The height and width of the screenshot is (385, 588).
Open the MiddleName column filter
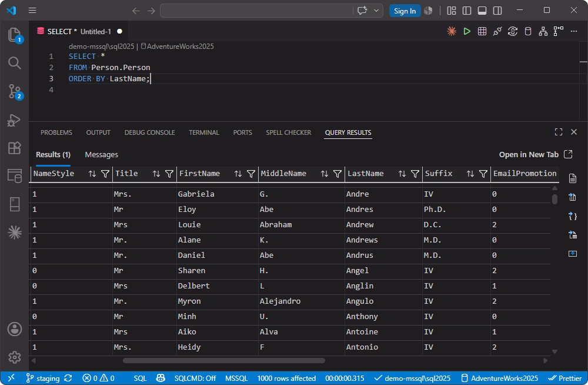[x=338, y=174]
